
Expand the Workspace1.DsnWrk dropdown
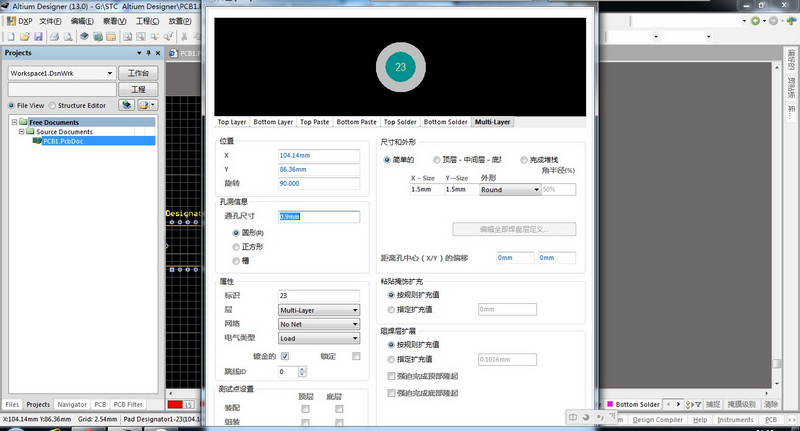point(110,73)
